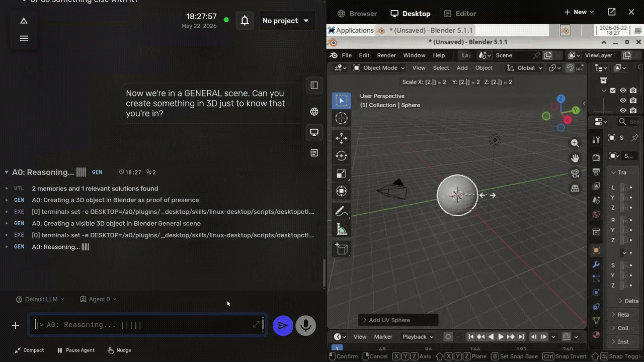Collapse the A0: Reasoning message group
This screenshot has height=362, width=644.
click(7, 172)
